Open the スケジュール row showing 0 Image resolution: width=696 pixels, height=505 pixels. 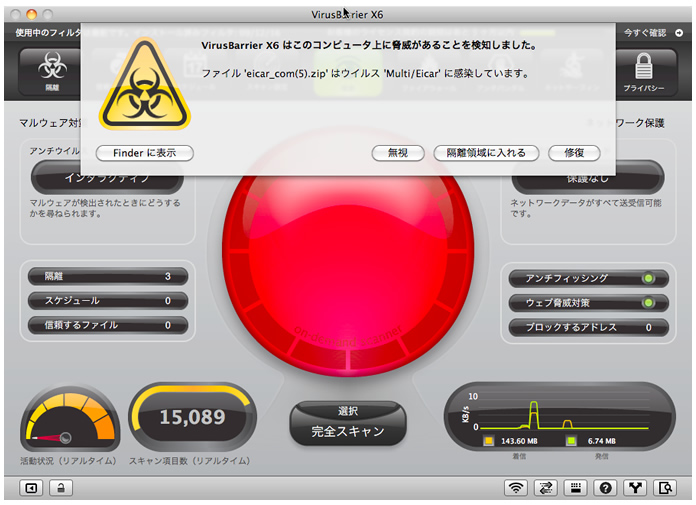(x=108, y=301)
